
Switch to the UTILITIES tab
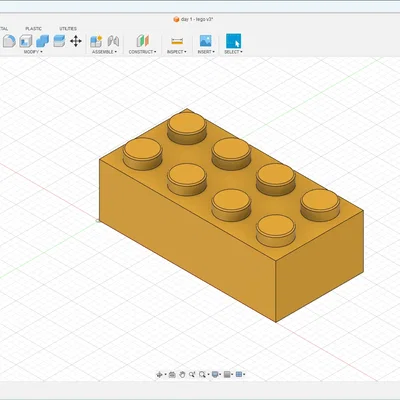[x=68, y=29]
